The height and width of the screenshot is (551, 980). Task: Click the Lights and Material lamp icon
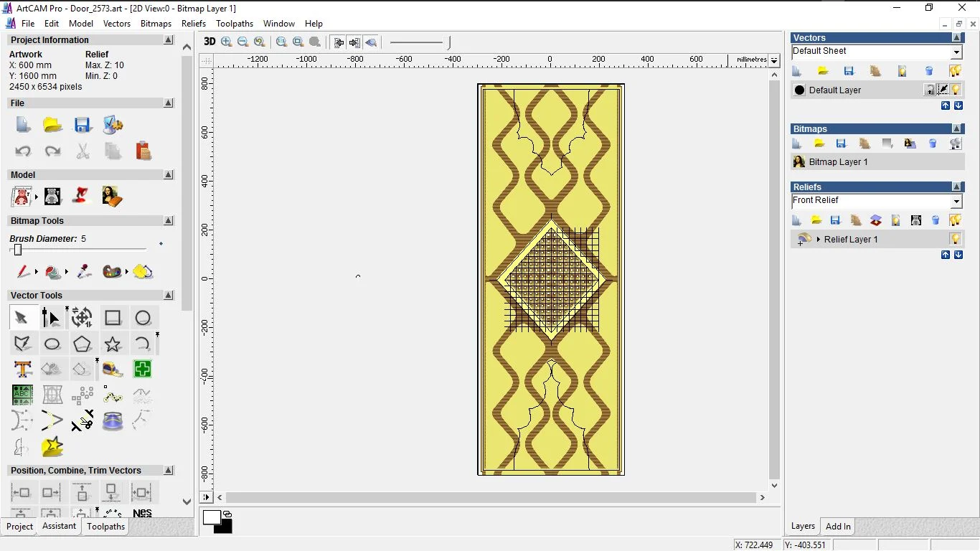[82, 196]
